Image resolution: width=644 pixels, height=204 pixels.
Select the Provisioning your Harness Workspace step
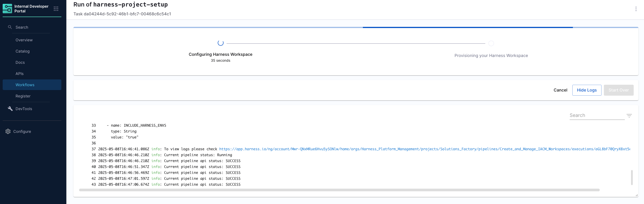pos(491,44)
